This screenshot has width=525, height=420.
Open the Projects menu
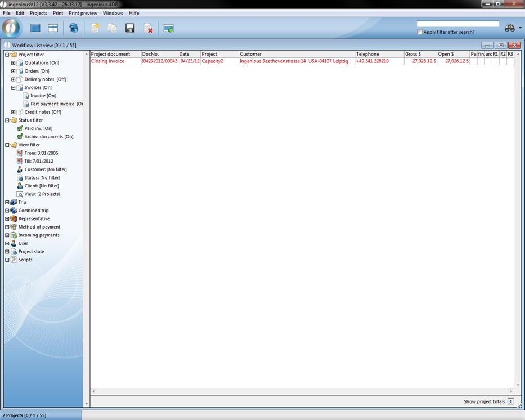(38, 13)
